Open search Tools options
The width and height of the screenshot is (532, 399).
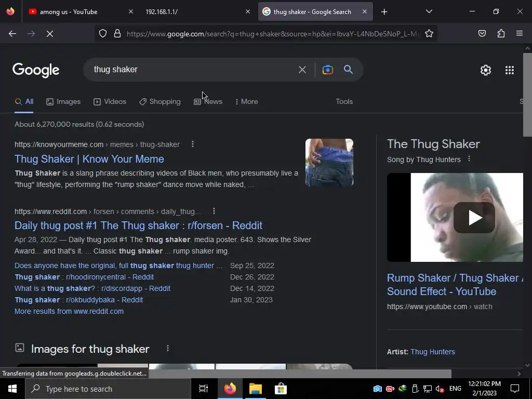pos(344,101)
